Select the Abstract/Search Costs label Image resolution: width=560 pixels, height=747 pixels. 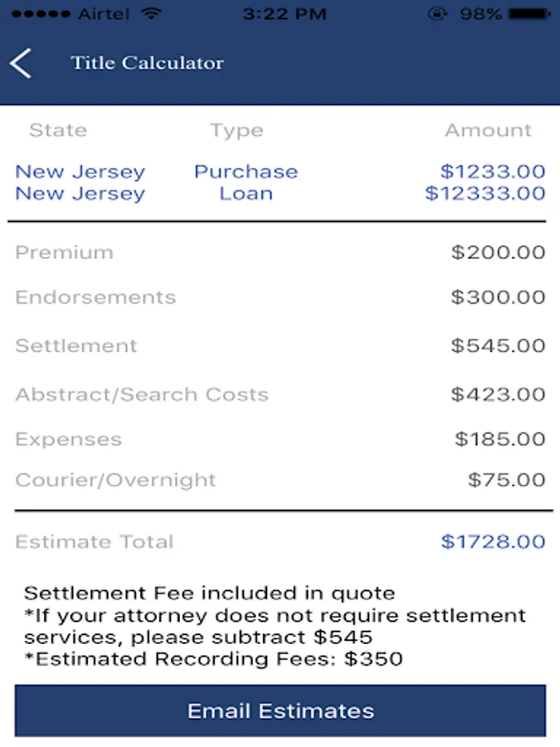coord(142,394)
